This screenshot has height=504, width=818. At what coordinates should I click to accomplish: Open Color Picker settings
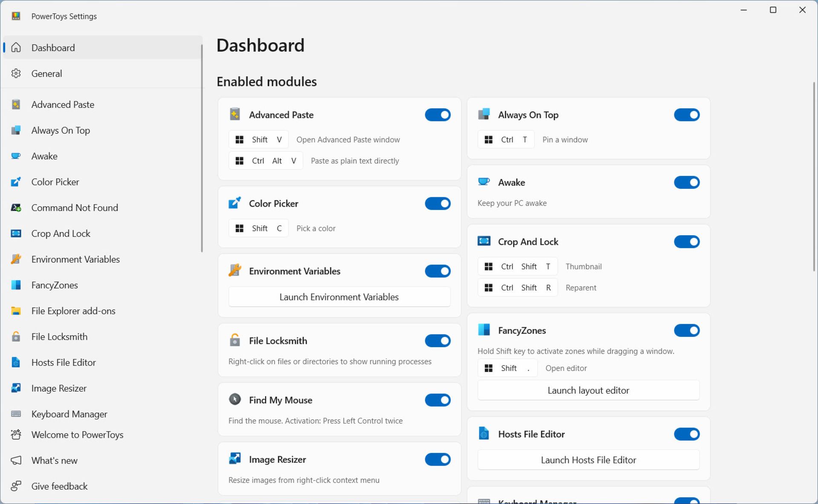55,181
